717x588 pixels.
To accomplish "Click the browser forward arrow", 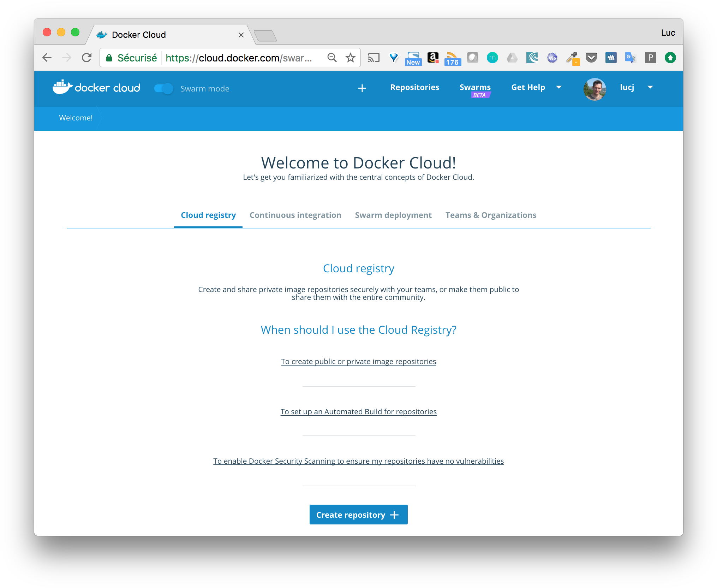I will pos(66,58).
